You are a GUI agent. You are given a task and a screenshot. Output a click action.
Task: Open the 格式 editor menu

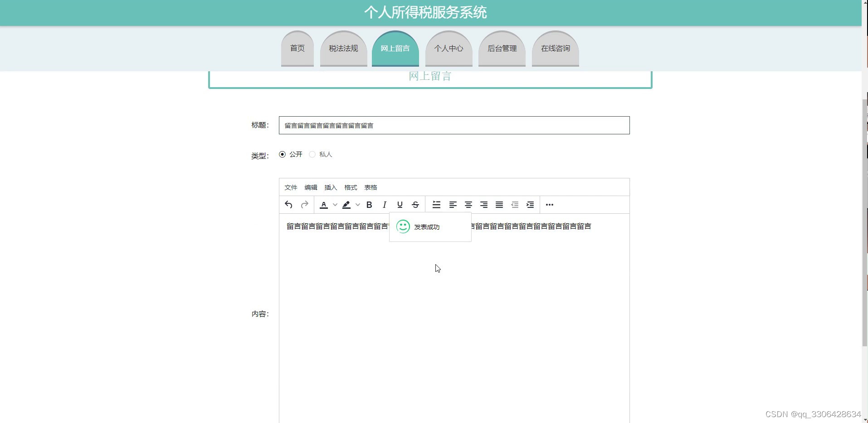tap(351, 187)
